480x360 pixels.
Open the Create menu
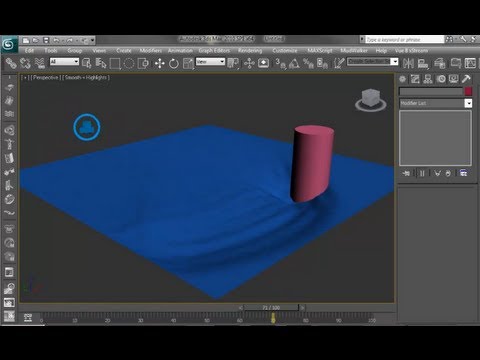pos(124,51)
